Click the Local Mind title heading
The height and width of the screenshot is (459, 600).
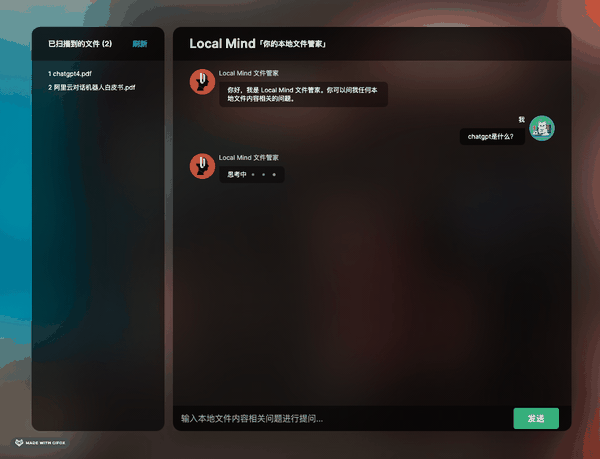coord(222,44)
